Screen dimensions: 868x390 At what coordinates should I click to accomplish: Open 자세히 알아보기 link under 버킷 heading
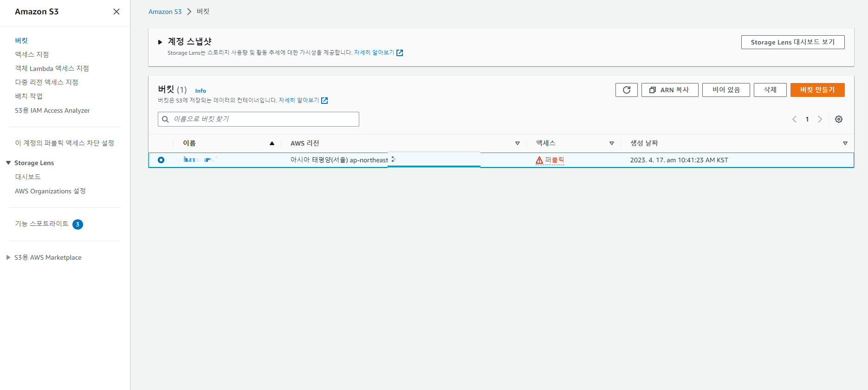tap(299, 100)
